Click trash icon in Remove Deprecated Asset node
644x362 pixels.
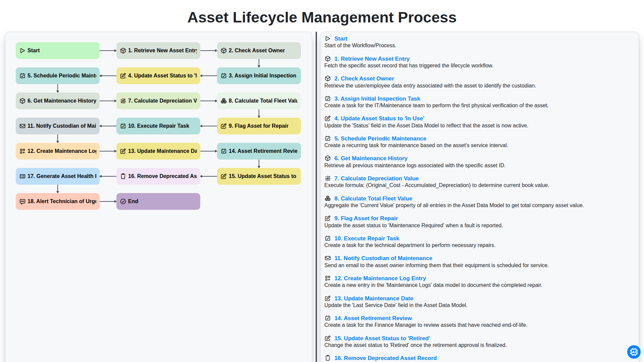(123, 176)
